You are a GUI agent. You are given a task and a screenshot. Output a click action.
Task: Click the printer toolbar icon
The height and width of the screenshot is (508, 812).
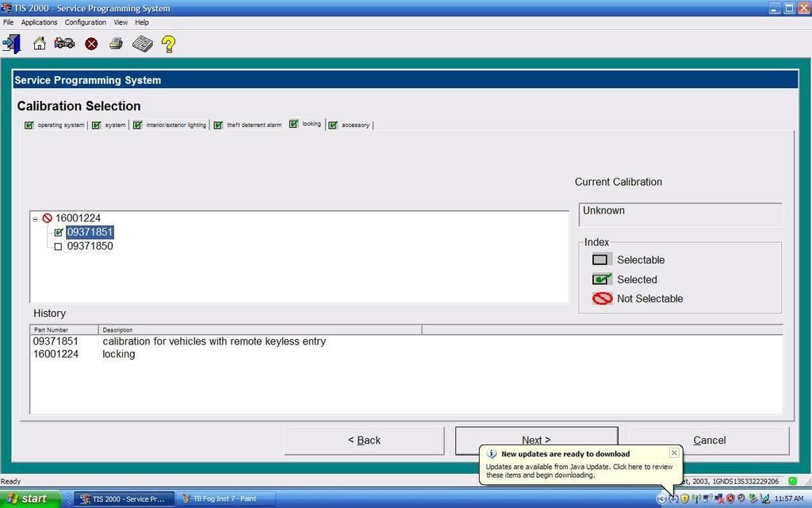pyautogui.click(x=116, y=44)
